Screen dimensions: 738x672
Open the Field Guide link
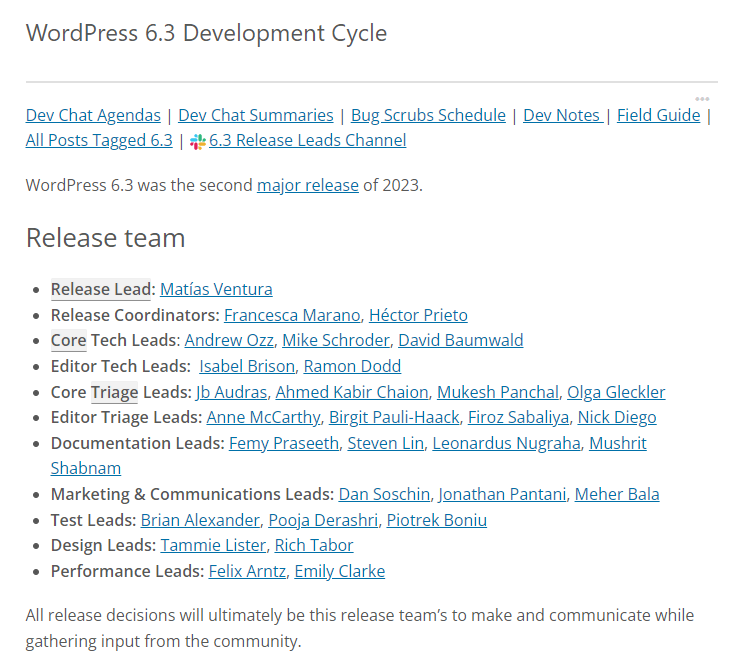pos(658,115)
